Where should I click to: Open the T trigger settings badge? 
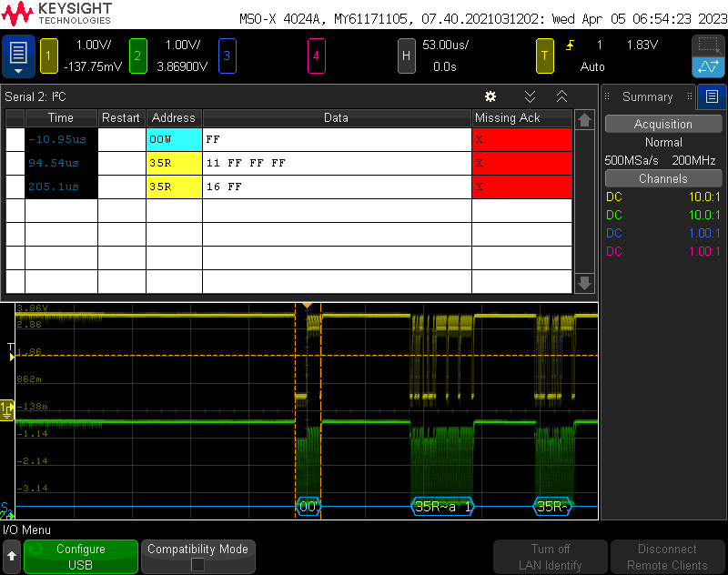[x=545, y=56]
